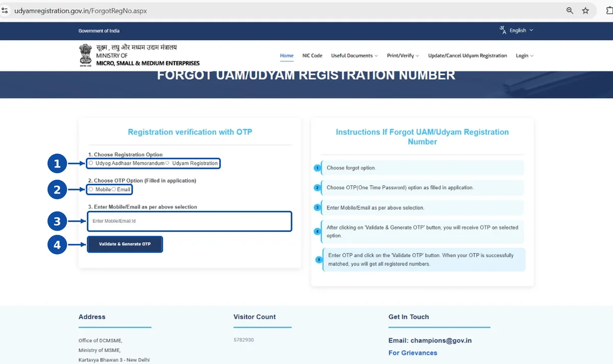Click the Instructions If Forgot UAM/Udyam heading

pos(422,137)
